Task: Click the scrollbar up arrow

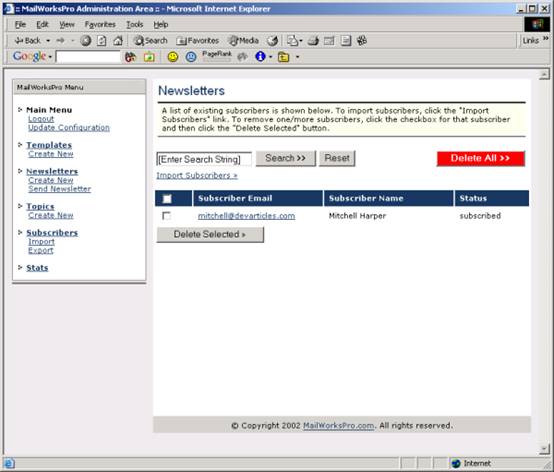Action: coord(544,74)
